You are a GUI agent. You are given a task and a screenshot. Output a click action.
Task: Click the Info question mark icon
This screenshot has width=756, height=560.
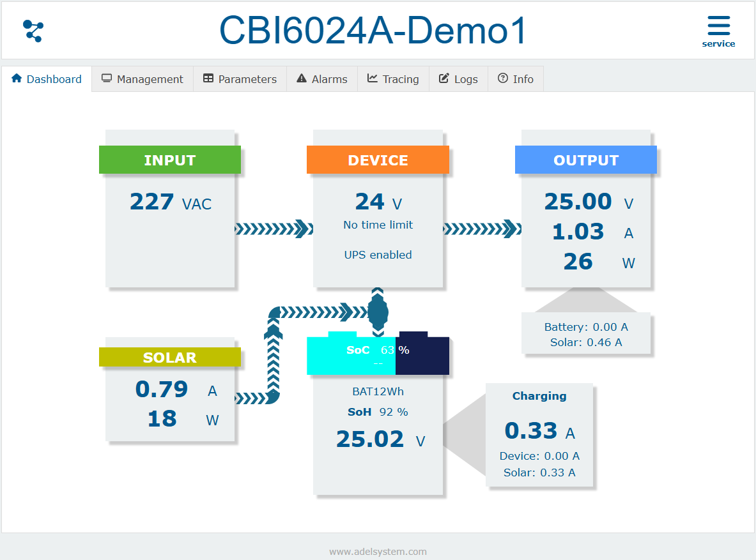click(503, 78)
